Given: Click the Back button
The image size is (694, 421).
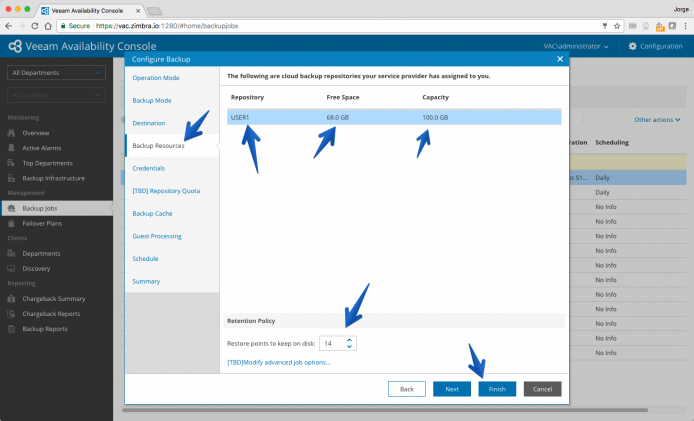Looking at the screenshot, I should [407, 389].
